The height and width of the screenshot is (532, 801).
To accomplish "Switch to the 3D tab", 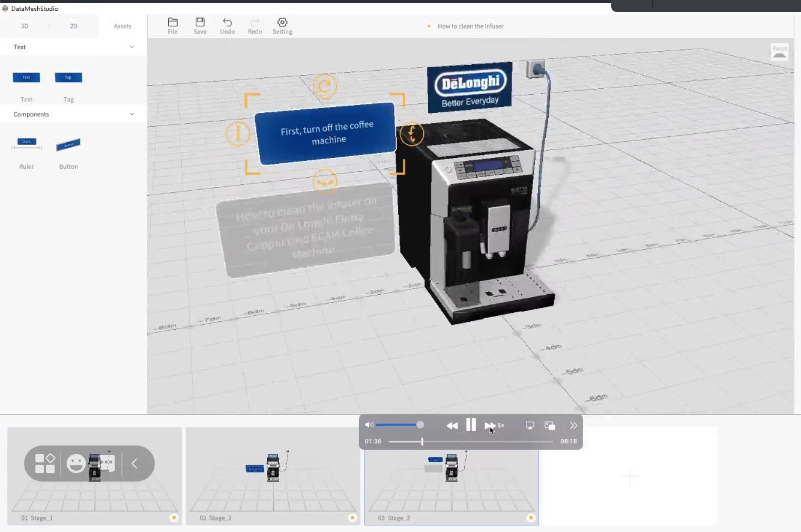I will click(x=25, y=26).
